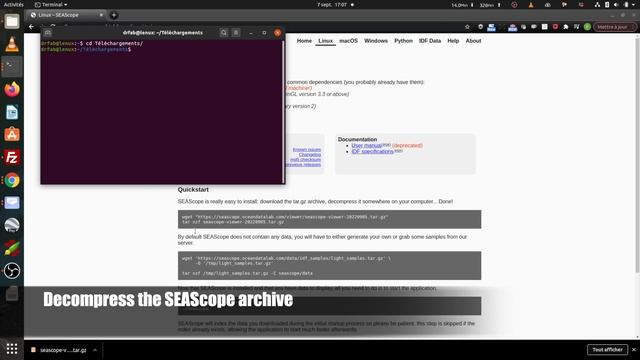Open the Files app in the dock

(12, 21)
